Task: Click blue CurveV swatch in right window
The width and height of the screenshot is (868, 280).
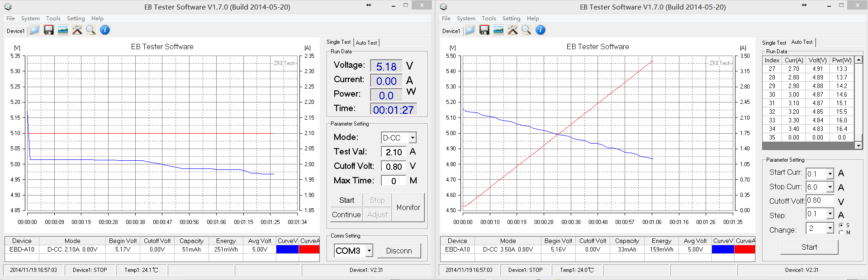Action: click(x=723, y=249)
